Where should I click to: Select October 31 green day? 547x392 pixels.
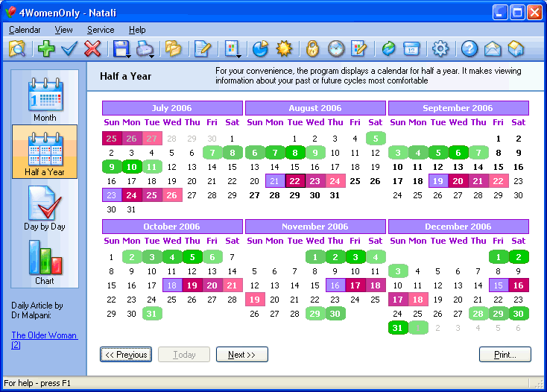[x=151, y=314]
